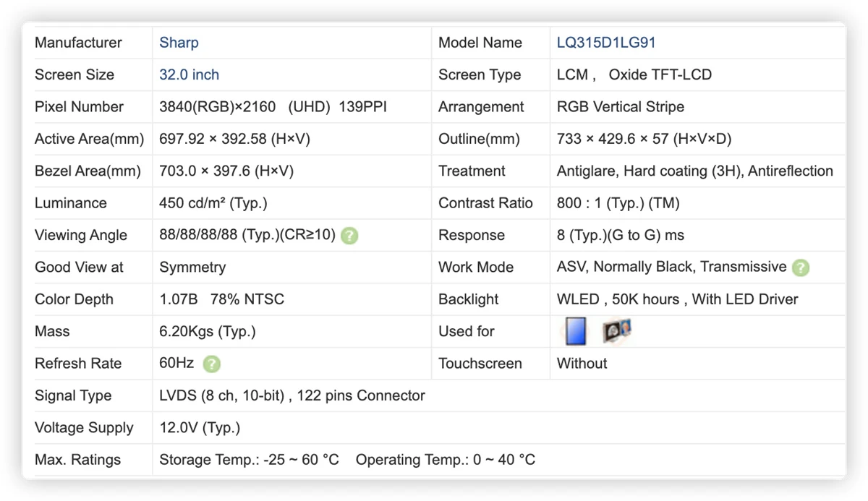This screenshot has height=501, width=868.
Task: Select the LCM, Oxide TFT-LCD value
Action: point(634,74)
